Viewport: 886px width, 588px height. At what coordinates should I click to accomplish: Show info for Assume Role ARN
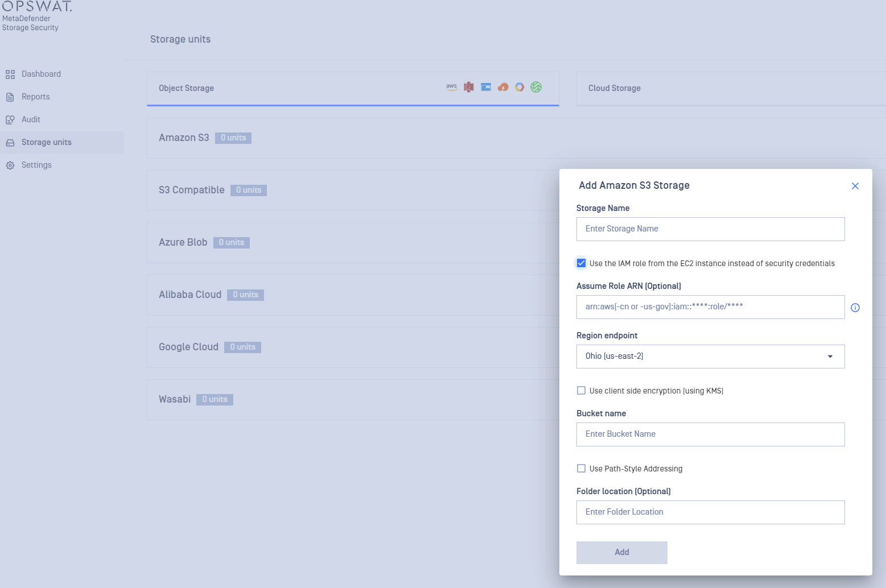855,308
